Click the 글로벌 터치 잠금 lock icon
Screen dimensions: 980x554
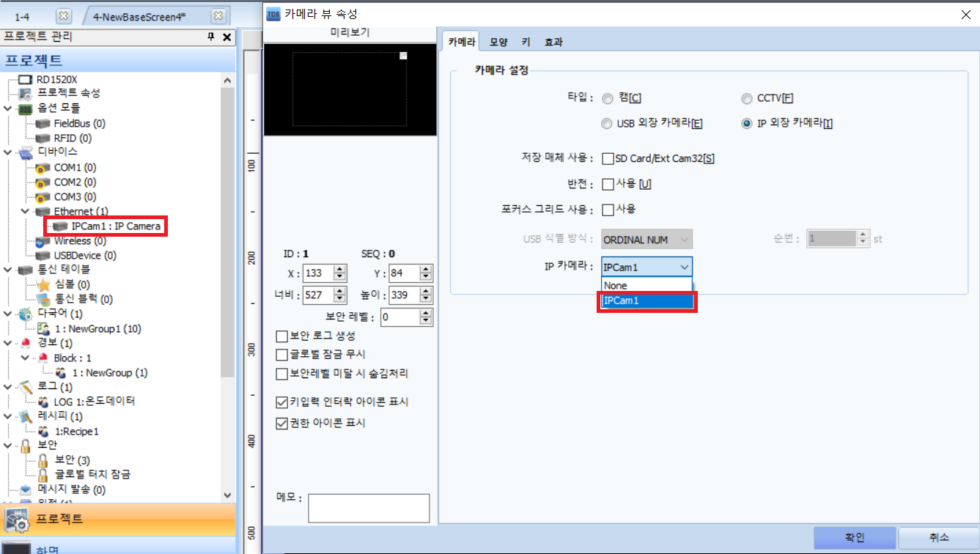pos(43,474)
